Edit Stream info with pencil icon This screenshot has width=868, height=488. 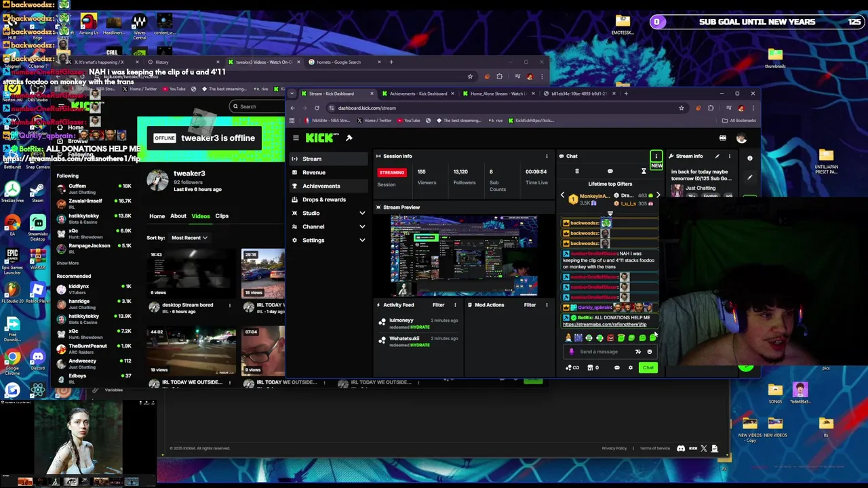coord(717,156)
